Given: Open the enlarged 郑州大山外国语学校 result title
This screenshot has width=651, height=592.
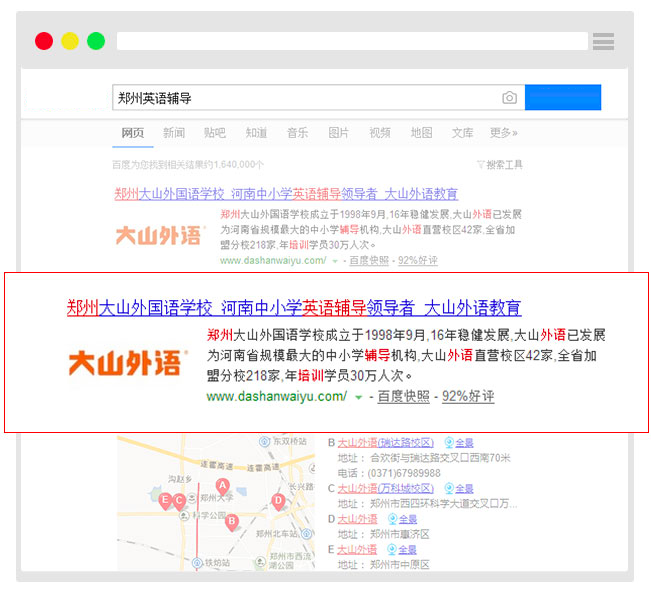Looking at the screenshot, I should (294, 308).
